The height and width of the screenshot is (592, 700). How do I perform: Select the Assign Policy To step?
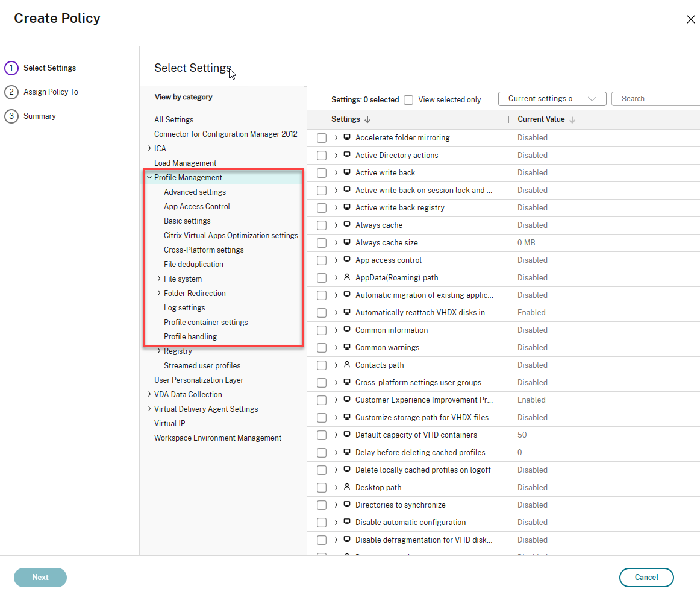(51, 92)
